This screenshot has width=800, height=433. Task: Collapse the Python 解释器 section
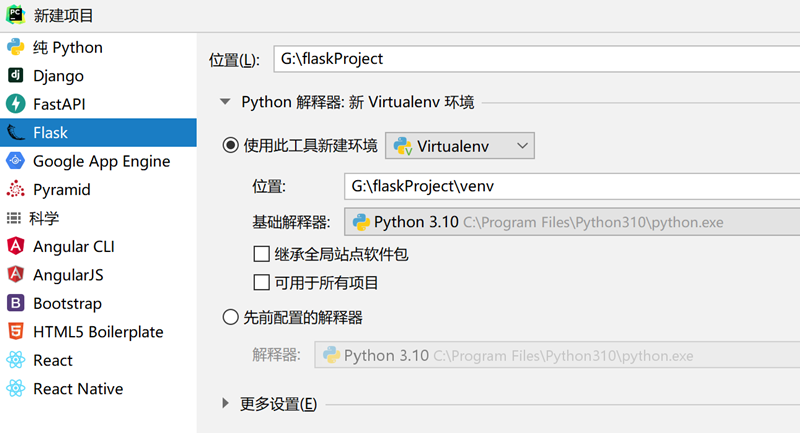point(226,102)
